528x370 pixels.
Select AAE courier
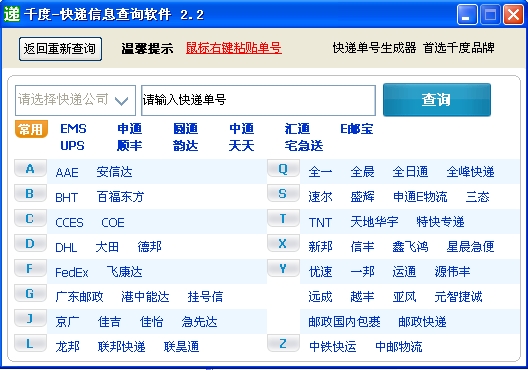[67, 172]
